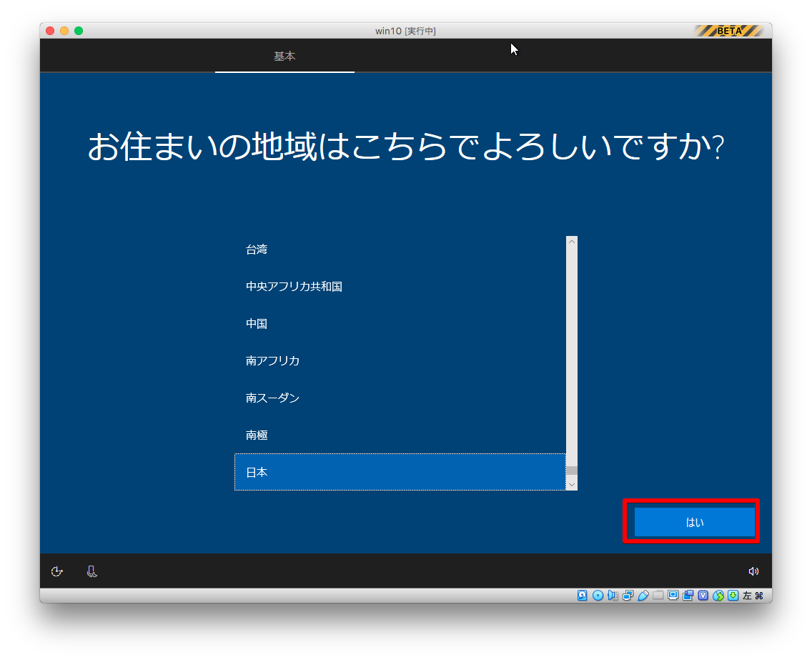Image resolution: width=812 pixels, height=660 pixels.
Task: Click the region list scroll down arrow
Action: [572, 484]
